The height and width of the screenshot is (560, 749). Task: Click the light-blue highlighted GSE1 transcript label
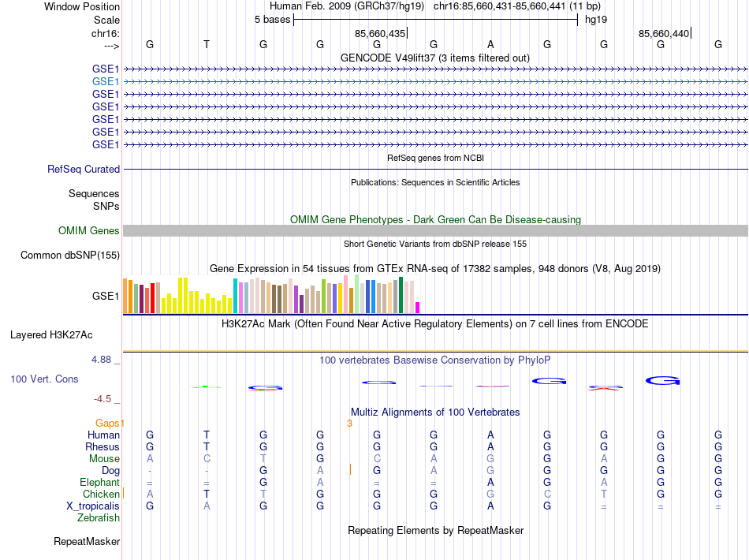106,82
